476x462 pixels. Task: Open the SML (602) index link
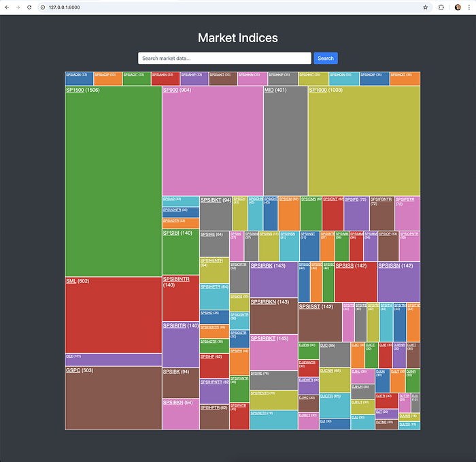click(x=71, y=281)
